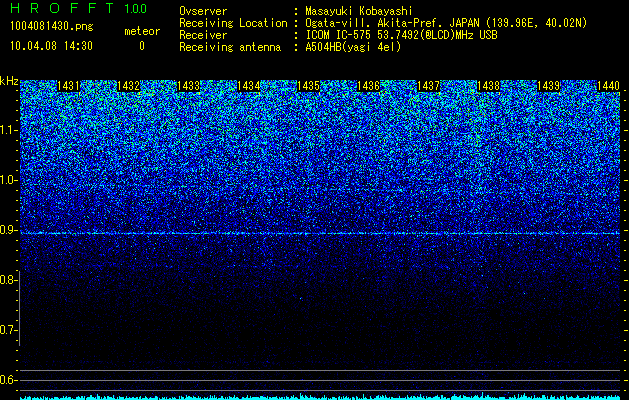Click the Ogata-vill. Akita-Pref. JAPAN location text
The image size is (629, 400).
coord(446,23)
